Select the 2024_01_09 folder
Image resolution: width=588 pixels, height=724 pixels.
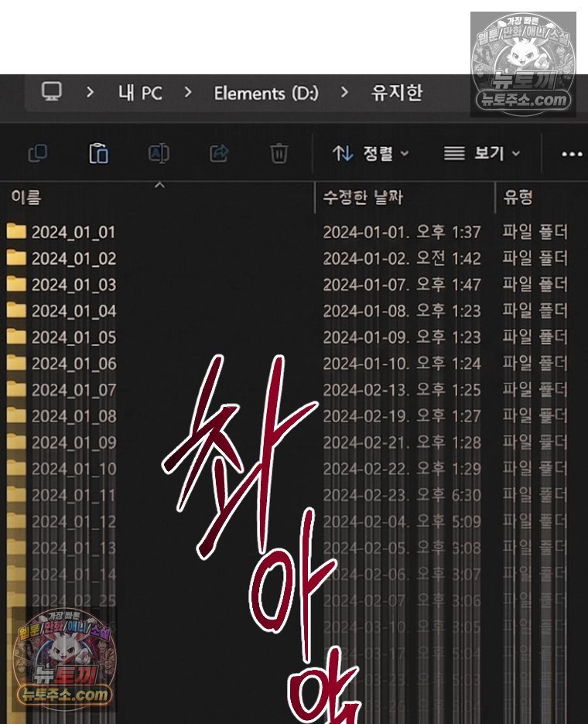coord(74,442)
